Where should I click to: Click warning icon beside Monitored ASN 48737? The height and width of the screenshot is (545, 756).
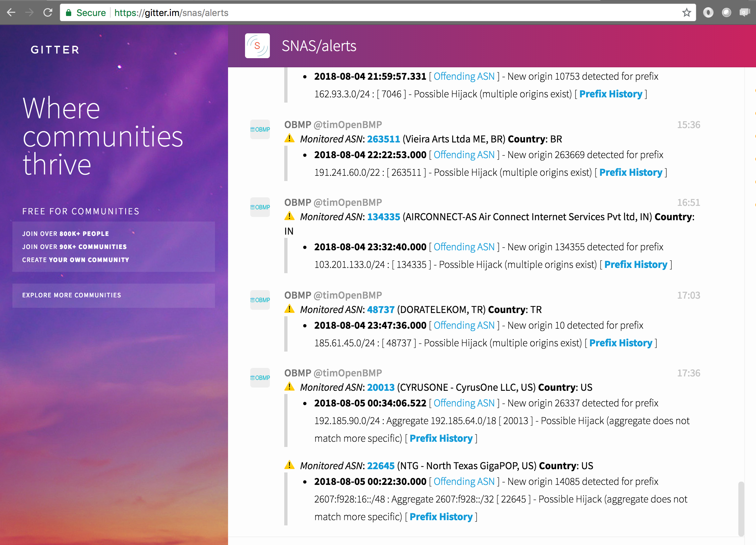tap(289, 309)
